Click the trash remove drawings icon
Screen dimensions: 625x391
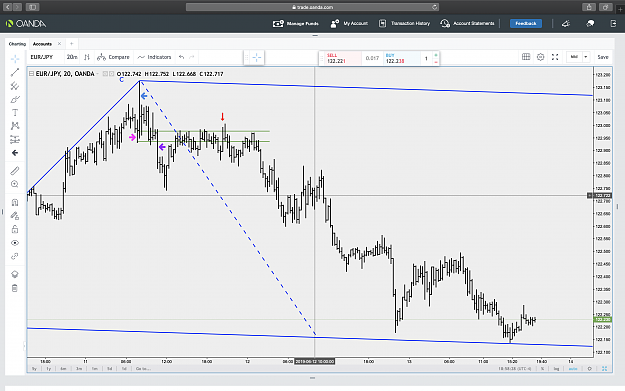tap(15, 288)
